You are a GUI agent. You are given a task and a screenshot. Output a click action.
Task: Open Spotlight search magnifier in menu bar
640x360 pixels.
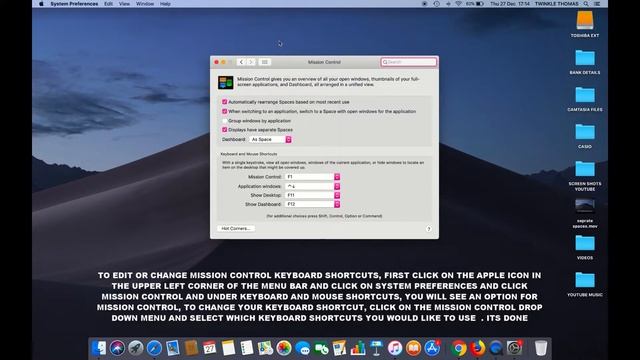(x=586, y=4)
